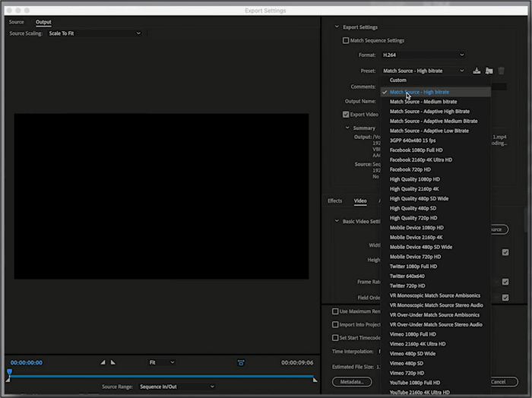532x398 pixels.
Task: Click the aspect ratio correction icon
Action: tap(241, 362)
